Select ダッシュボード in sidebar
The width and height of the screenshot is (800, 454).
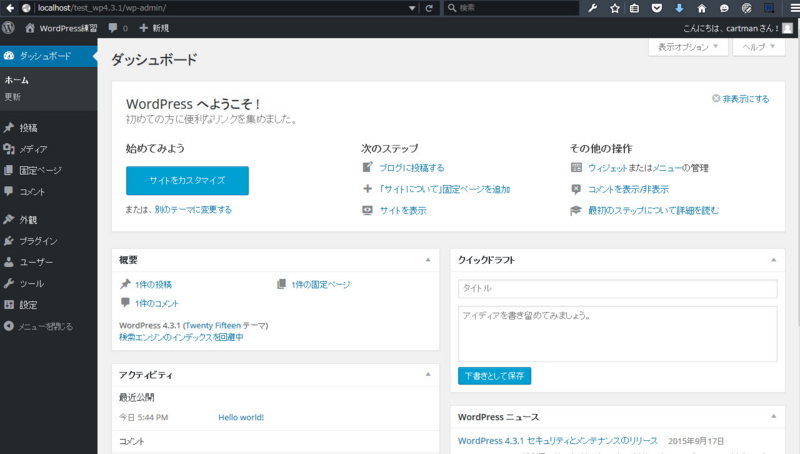pyautogui.click(x=48, y=56)
